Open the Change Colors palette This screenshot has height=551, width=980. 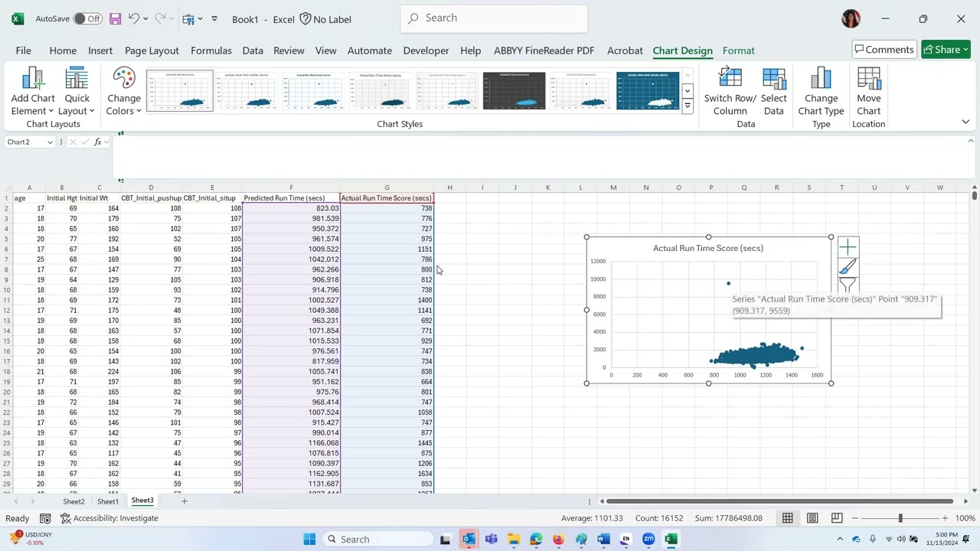tap(123, 91)
